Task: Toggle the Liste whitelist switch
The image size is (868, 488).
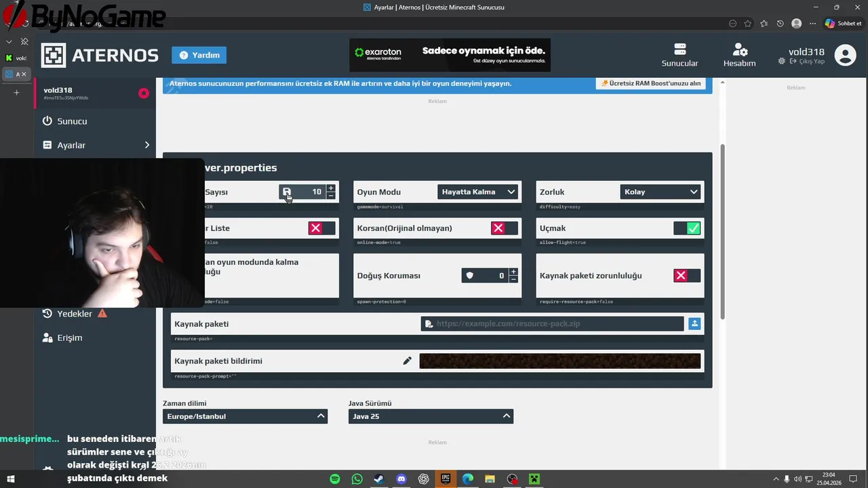Action: pos(322,228)
